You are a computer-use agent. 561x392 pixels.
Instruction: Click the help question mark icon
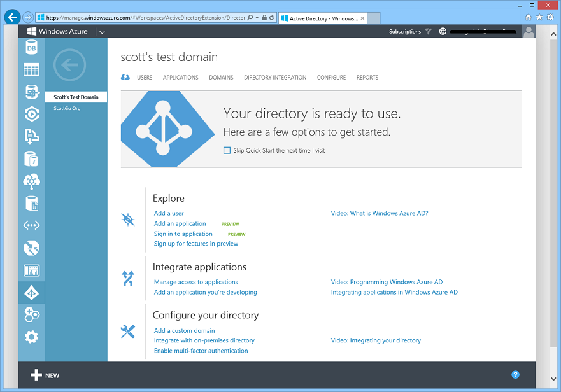tap(515, 374)
